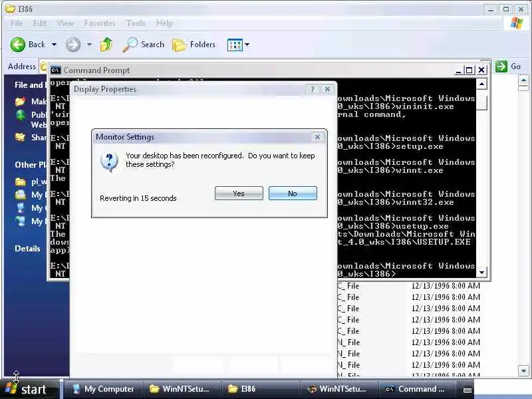Click the Display Properties help question button

point(312,89)
